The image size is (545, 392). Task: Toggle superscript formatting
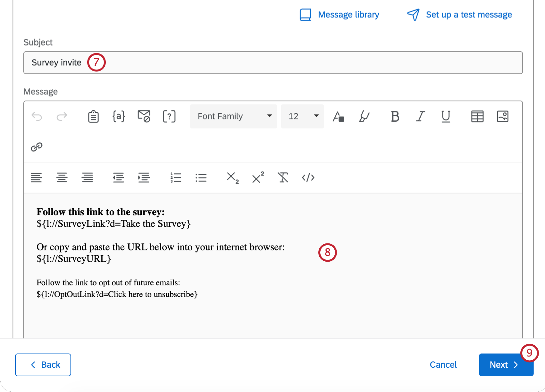tap(258, 177)
